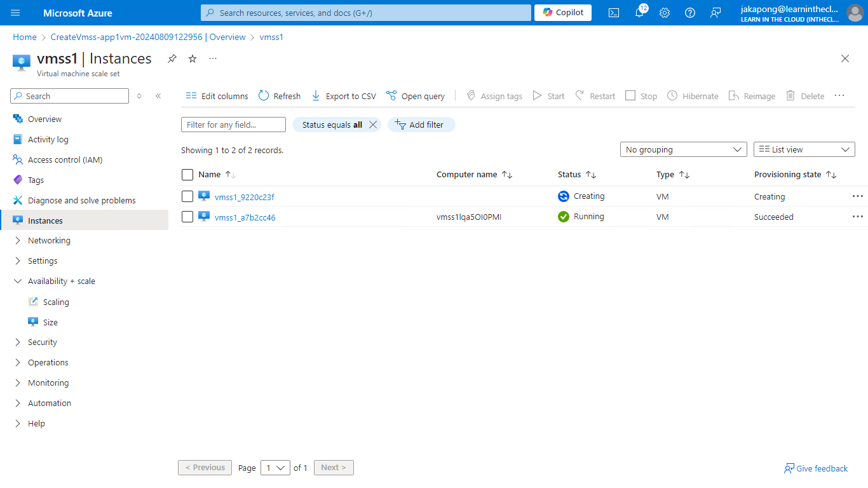Image resolution: width=868 pixels, height=488 pixels.
Task: Focus the Filter for any field box
Action: tap(233, 125)
